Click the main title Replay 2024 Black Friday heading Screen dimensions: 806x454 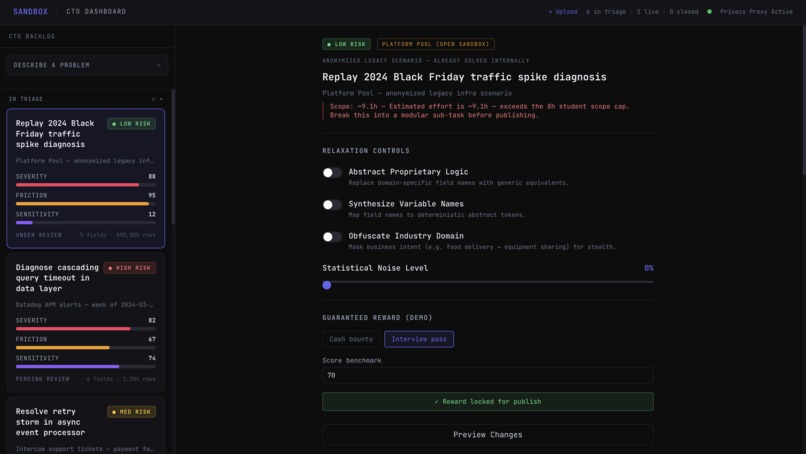click(464, 77)
